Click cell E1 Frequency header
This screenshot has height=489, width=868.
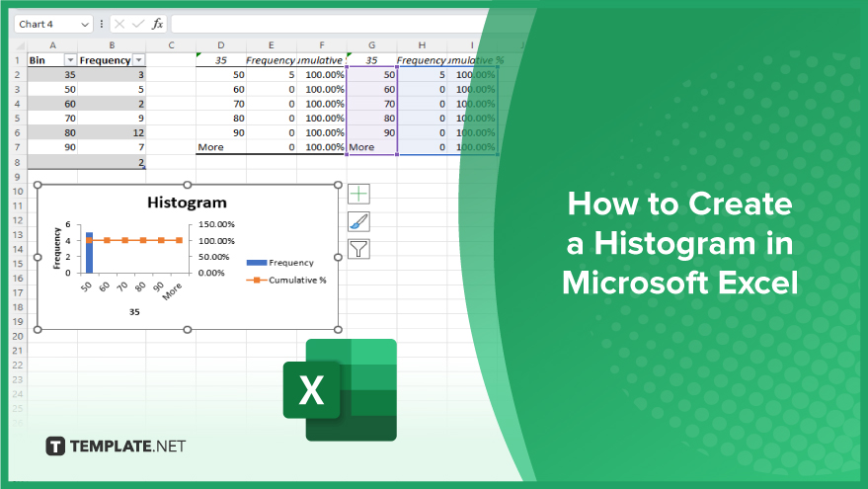[x=272, y=60]
